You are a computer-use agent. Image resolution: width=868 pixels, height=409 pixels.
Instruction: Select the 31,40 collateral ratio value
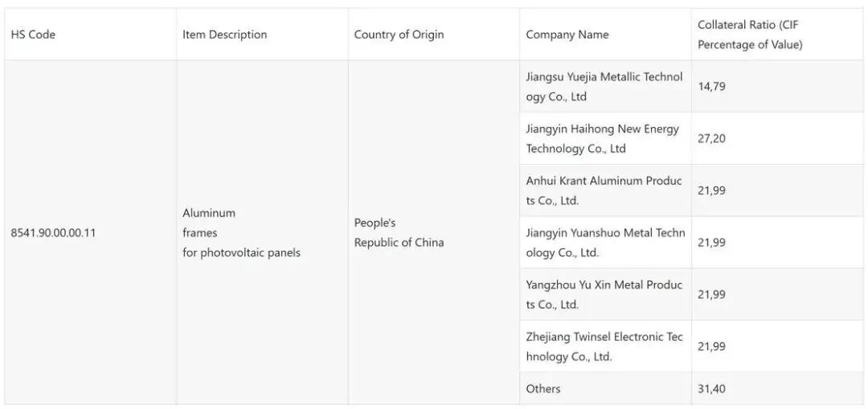711,389
